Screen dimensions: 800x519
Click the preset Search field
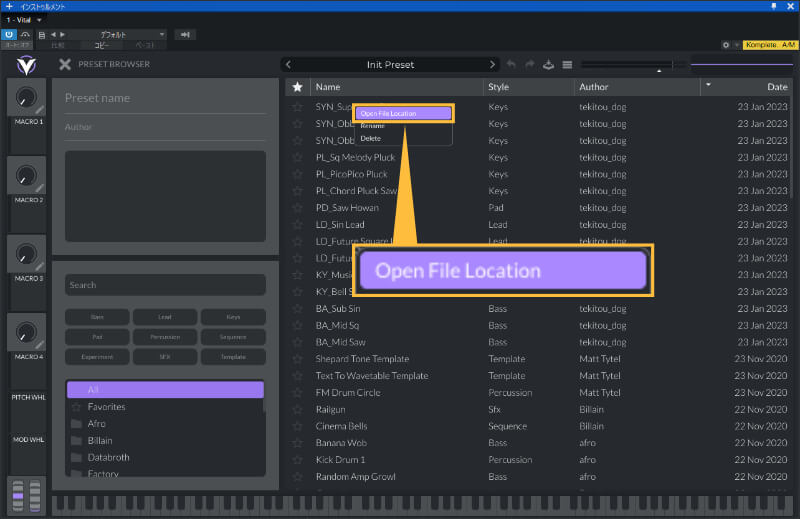pos(165,285)
